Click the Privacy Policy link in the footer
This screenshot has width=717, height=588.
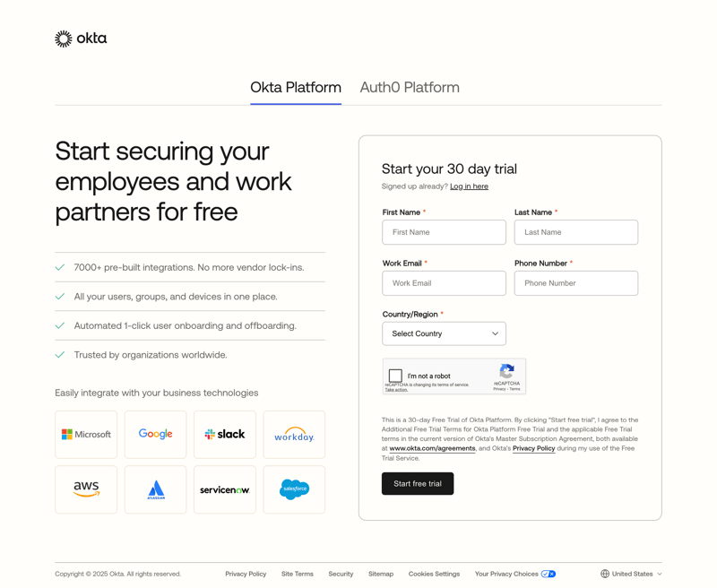pos(246,574)
